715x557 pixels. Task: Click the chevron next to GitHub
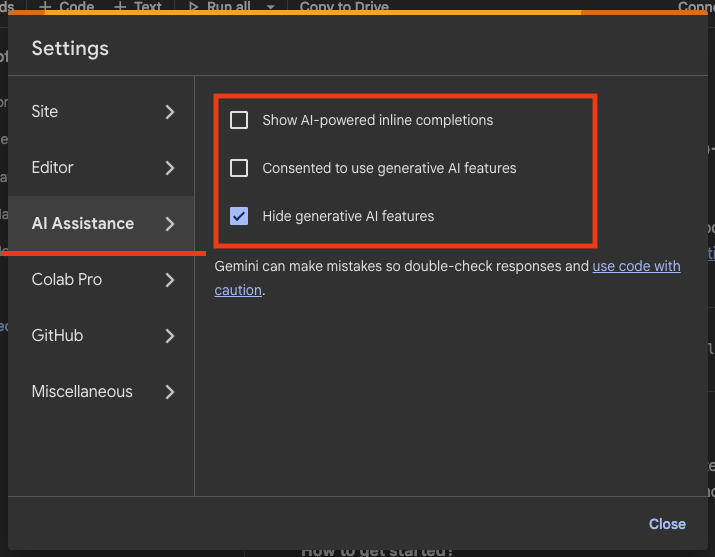point(170,336)
